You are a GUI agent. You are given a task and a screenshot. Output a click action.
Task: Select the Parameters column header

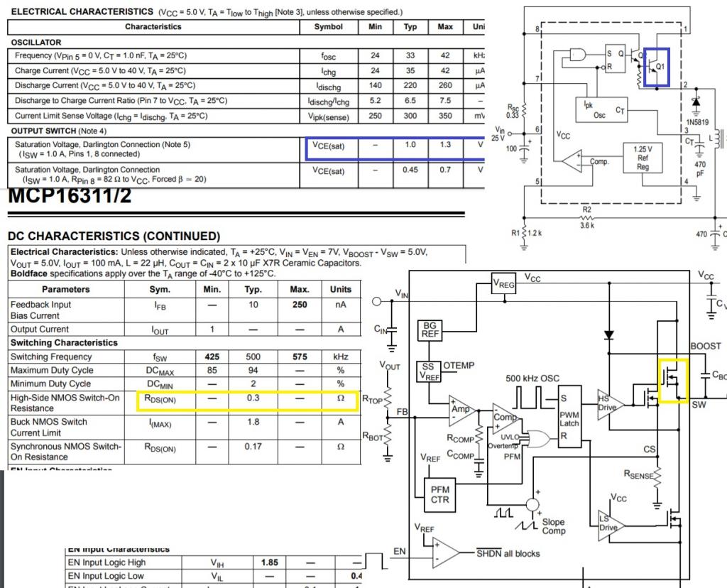tap(65, 289)
